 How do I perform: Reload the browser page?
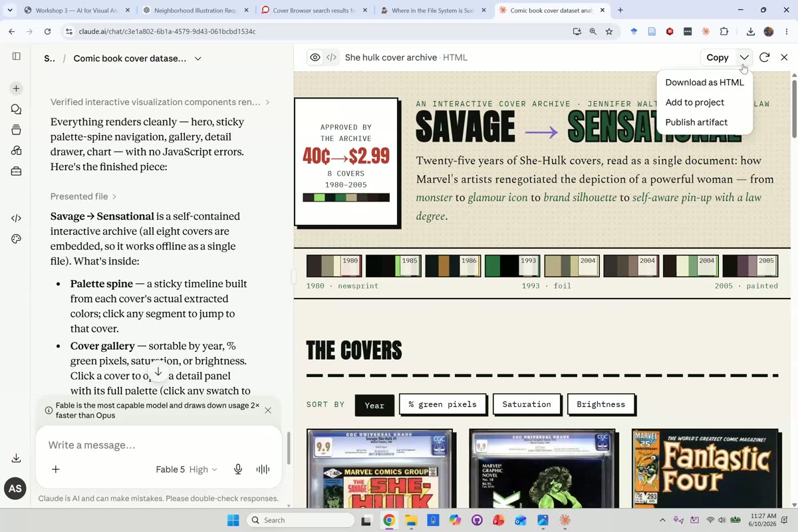pyautogui.click(x=47, y=31)
